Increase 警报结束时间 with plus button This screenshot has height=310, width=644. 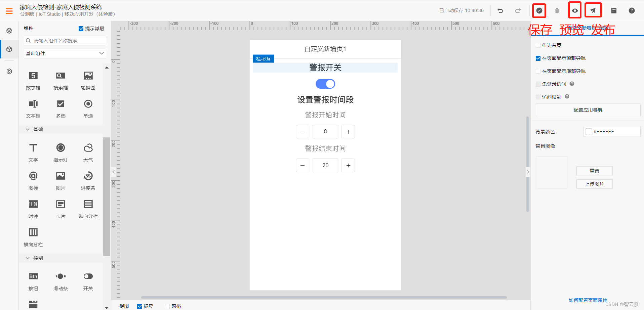(348, 165)
